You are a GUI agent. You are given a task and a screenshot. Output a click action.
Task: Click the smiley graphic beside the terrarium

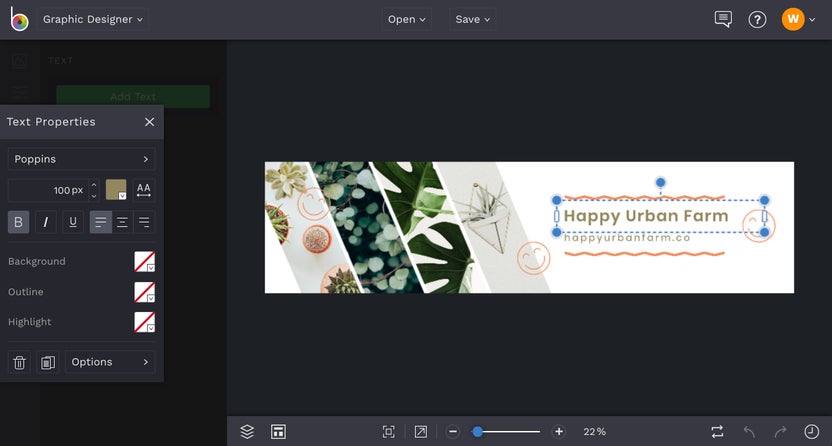tap(534, 258)
